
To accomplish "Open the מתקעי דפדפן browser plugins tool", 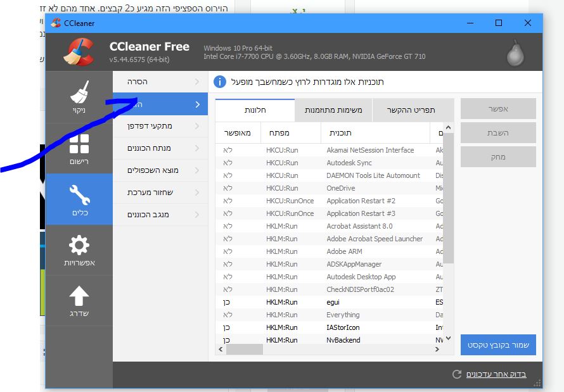I will point(160,126).
